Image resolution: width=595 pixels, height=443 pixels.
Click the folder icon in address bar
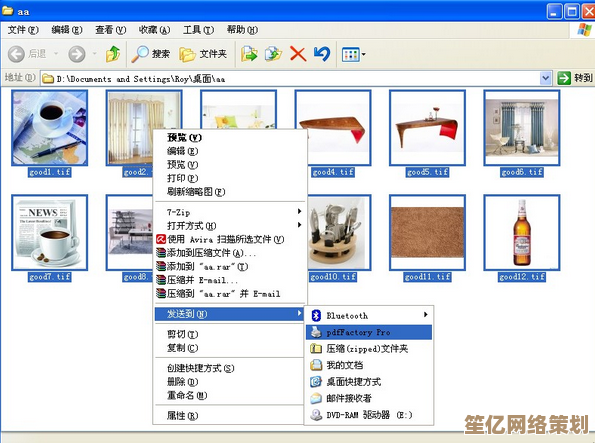pyautogui.click(x=48, y=79)
